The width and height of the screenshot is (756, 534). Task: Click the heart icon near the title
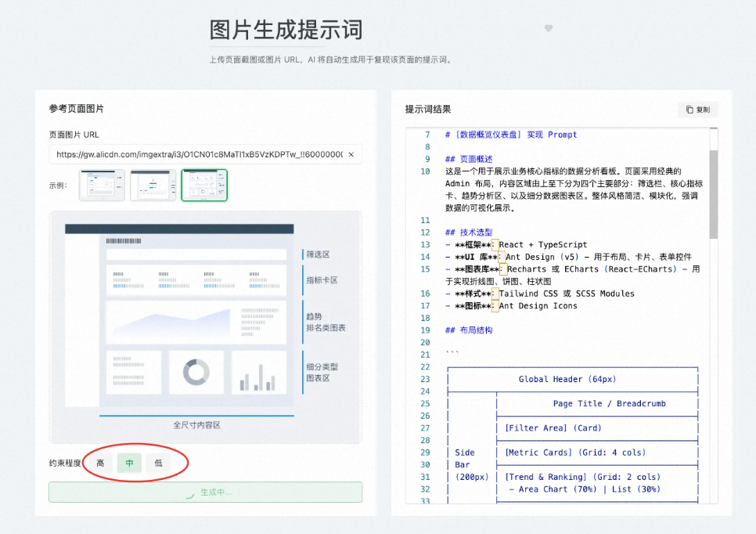[548, 28]
